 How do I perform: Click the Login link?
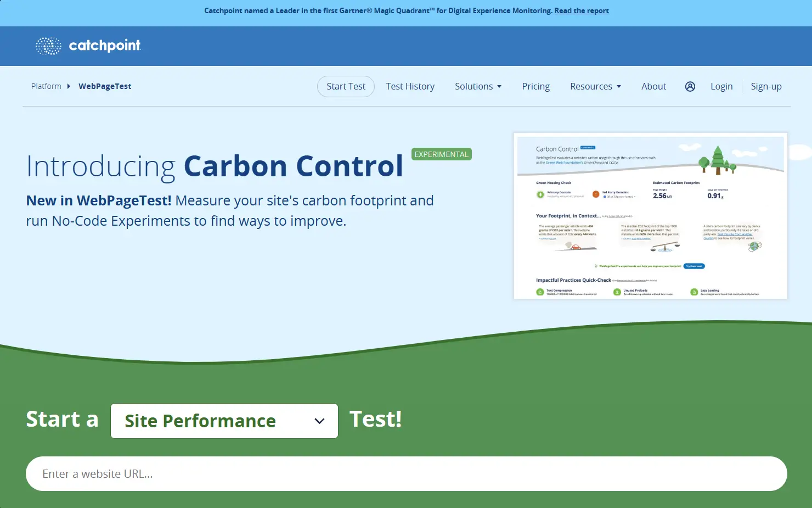(x=721, y=86)
